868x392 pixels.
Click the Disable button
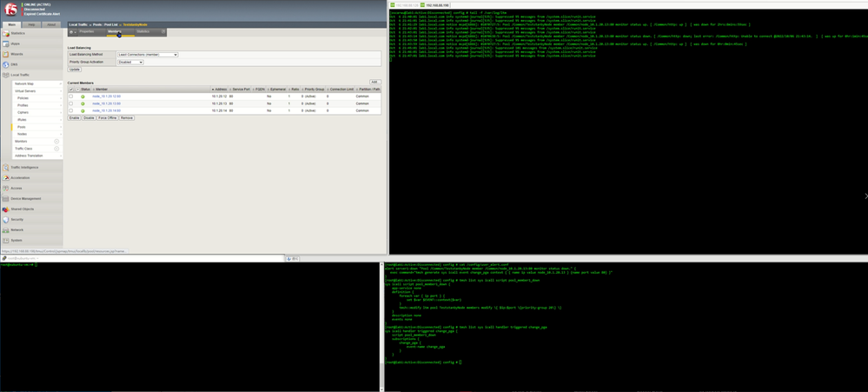pos(89,118)
